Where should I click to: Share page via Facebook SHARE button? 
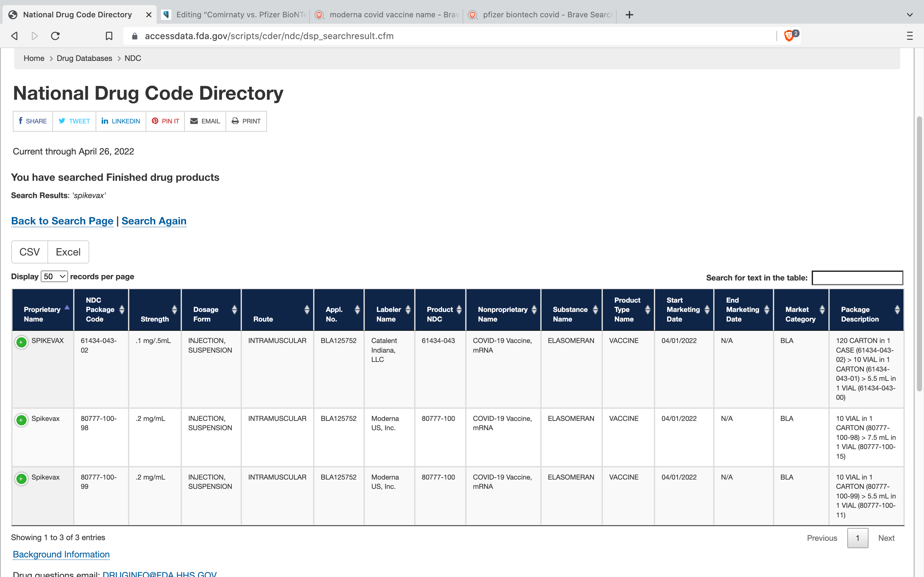(33, 121)
